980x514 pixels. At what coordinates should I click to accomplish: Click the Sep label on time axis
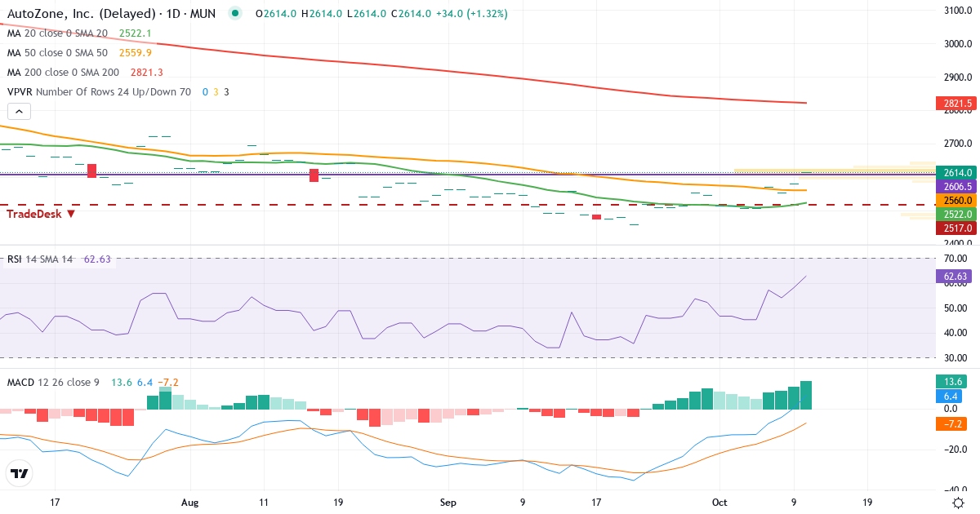pyautogui.click(x=448, y=503)
